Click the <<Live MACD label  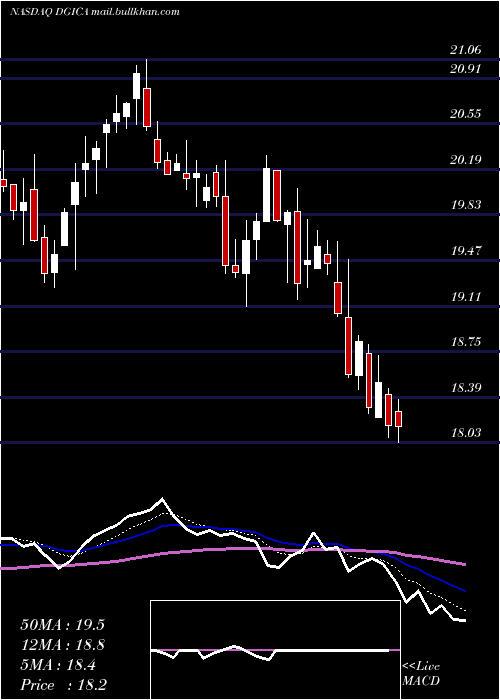421,673
